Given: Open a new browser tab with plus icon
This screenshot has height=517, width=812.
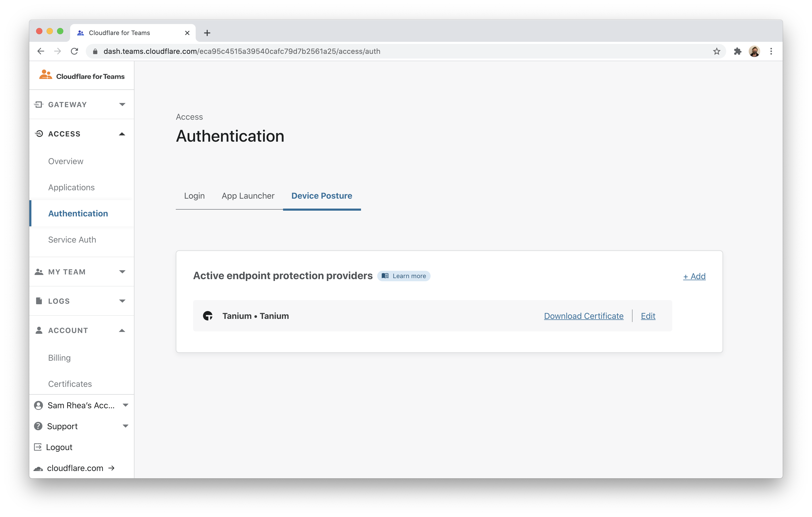Looking at the screenshot, I should coord(207,33).
